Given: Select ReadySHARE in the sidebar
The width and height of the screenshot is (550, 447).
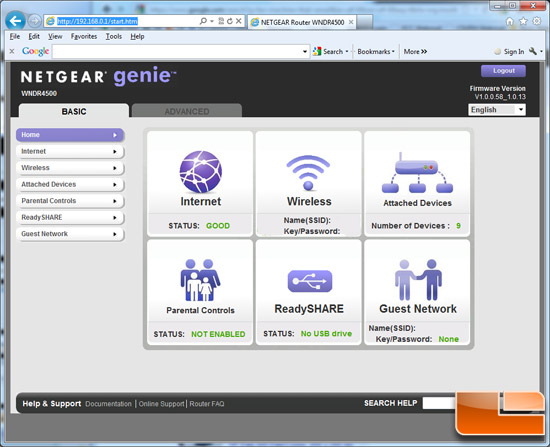Looking at the screenshot, I should click(70, 217).
